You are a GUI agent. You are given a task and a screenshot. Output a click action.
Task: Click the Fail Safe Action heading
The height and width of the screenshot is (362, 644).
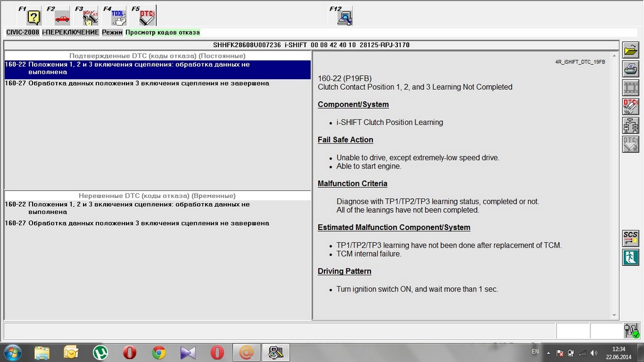345,140
